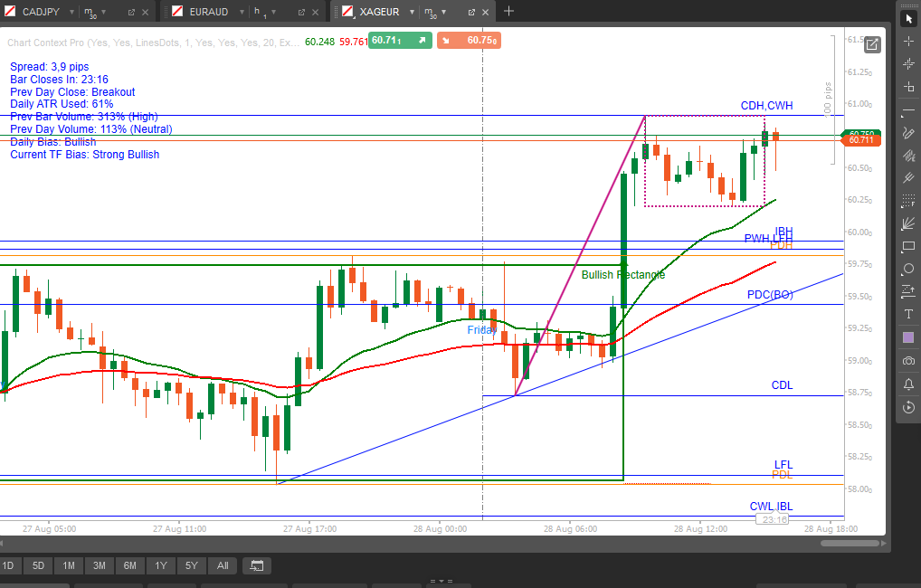Select the risk-reward tool icon
The height and width of the screenshot is (588, 921).
908,291
